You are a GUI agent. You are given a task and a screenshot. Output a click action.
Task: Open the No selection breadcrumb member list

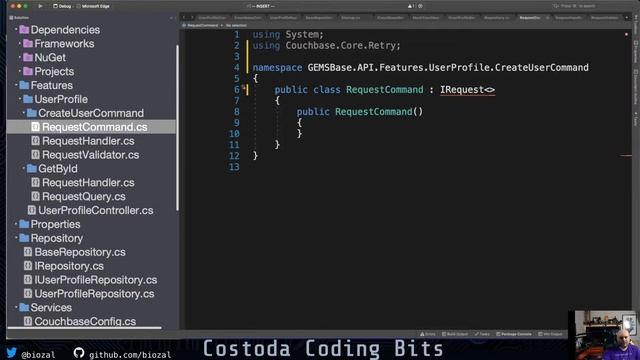(236, 25)
